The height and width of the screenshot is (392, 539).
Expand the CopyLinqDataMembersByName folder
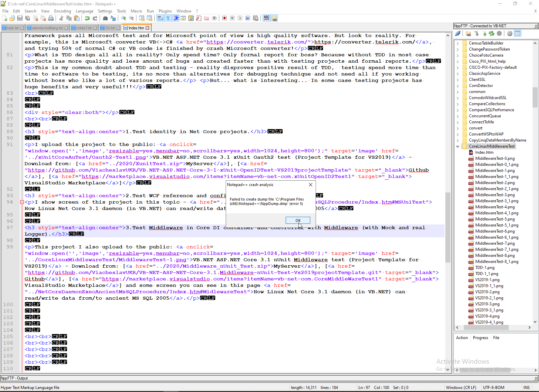pyautogui.click(x=457, y=140)
